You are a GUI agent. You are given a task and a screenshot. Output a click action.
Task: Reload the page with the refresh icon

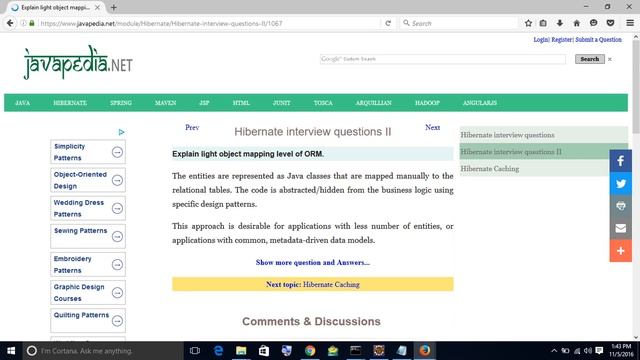(x=388, y=23)
